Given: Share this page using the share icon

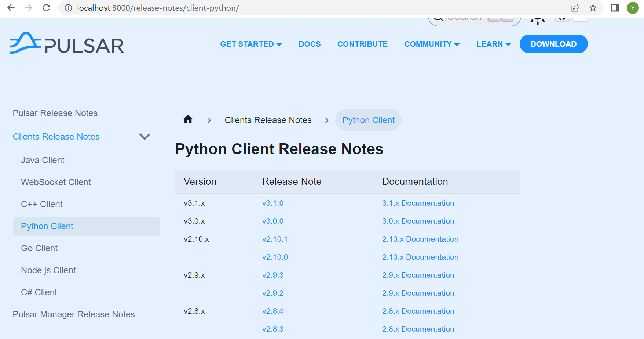Looking at the screenshot, I should 575,8.
